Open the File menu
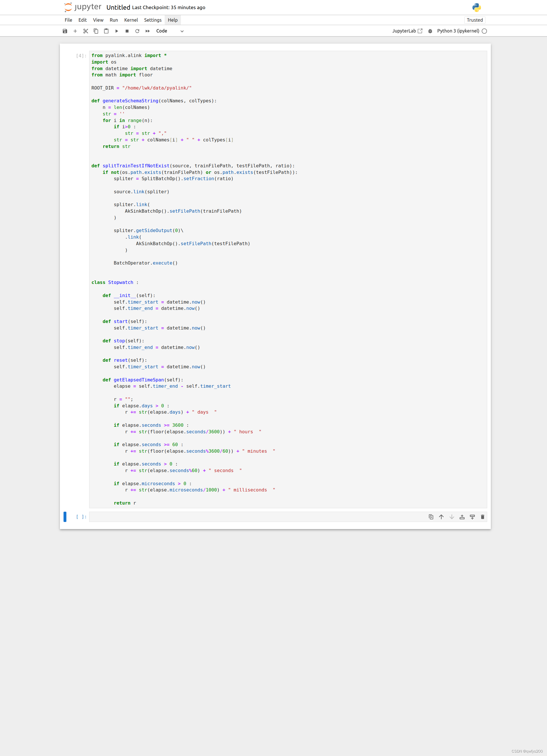547x756 pixels. click(x=68, y=20)
